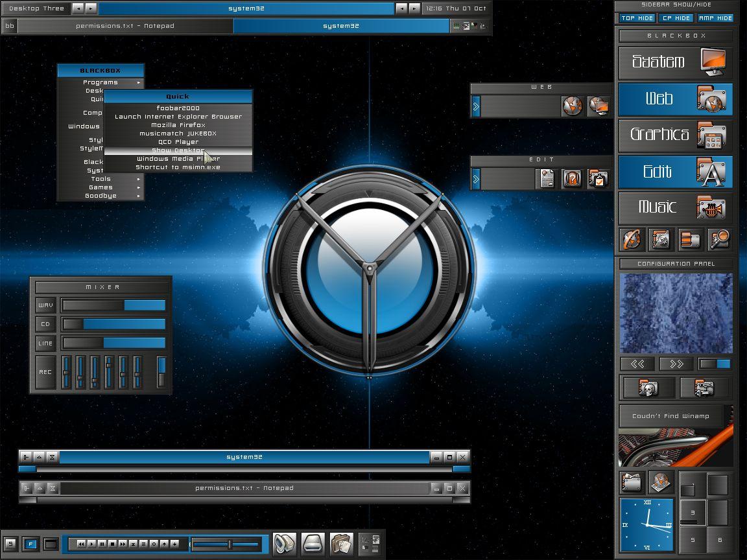
Task: Open the System category in the sidebar
Action: tap(675, 62)
